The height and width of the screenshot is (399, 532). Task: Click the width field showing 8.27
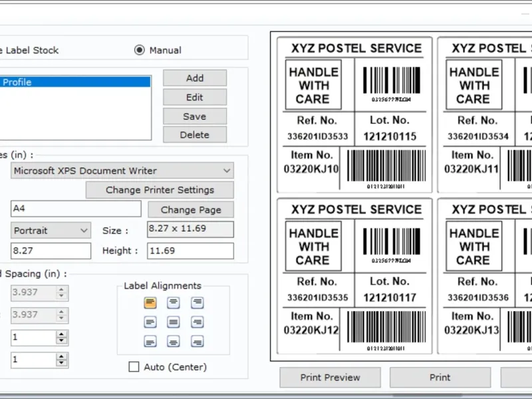[51, 251]
